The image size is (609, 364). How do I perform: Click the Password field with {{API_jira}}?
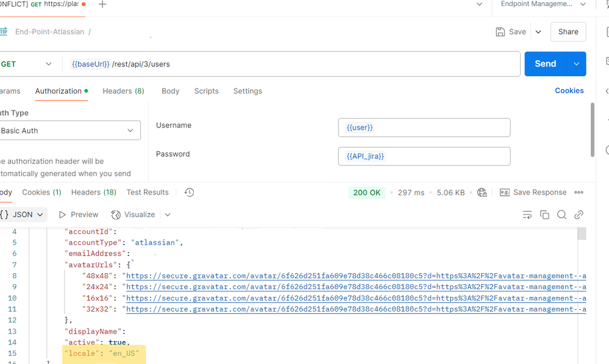click(x=424, y=156)
